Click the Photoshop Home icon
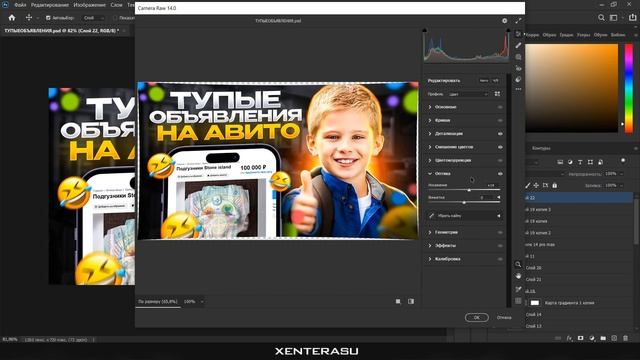The image size is (640, 360). pyautogui.click(x=12, y=18)
